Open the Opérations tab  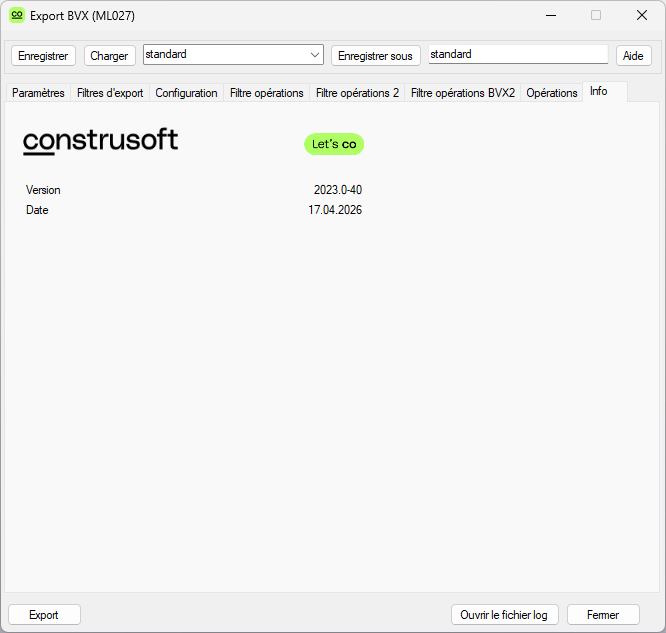point(552,93)
